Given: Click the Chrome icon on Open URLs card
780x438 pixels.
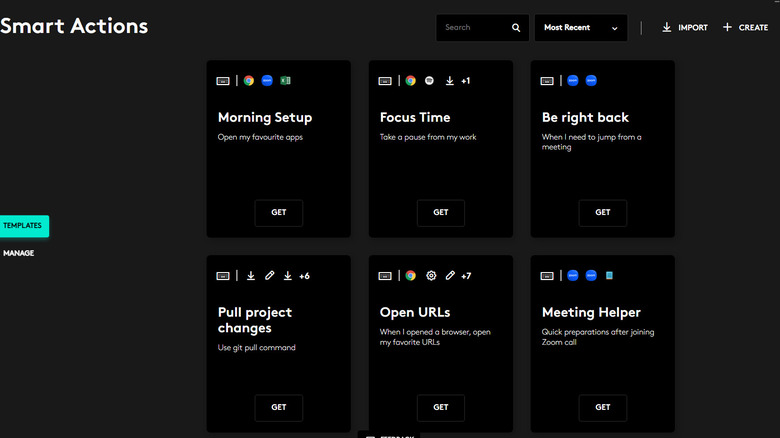Looking at the screenshot, I should (x=411, y=275).
